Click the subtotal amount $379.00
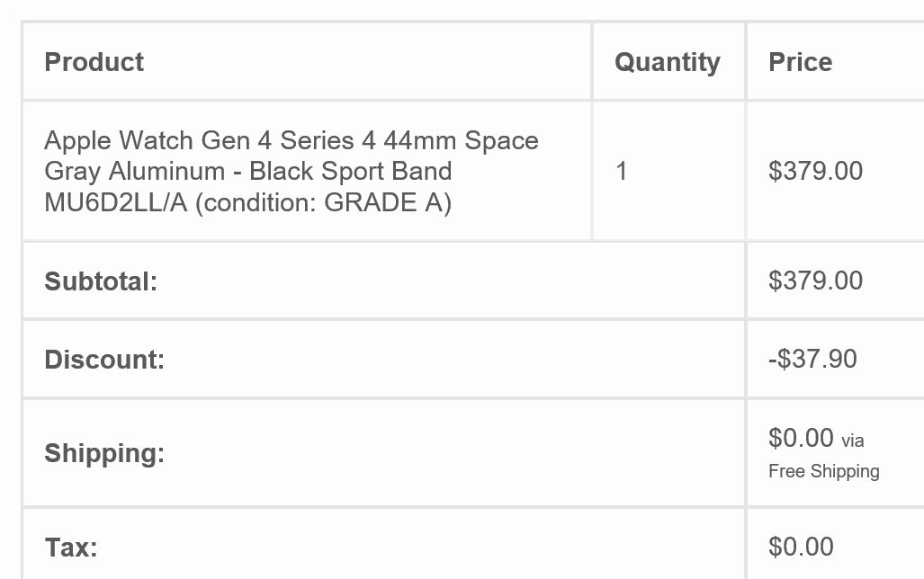Screen dimensions: 924x579 815,281
